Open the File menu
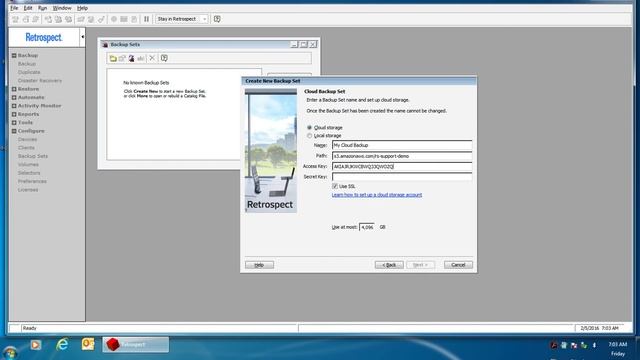Viewport: 640px width, 360px height. click(14, 8)
